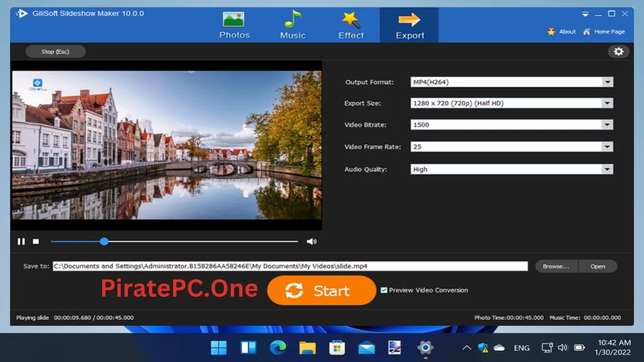Open the Settings gear in taskbar
This screenshot has height=362, width=644.
[x=425, y=347]
